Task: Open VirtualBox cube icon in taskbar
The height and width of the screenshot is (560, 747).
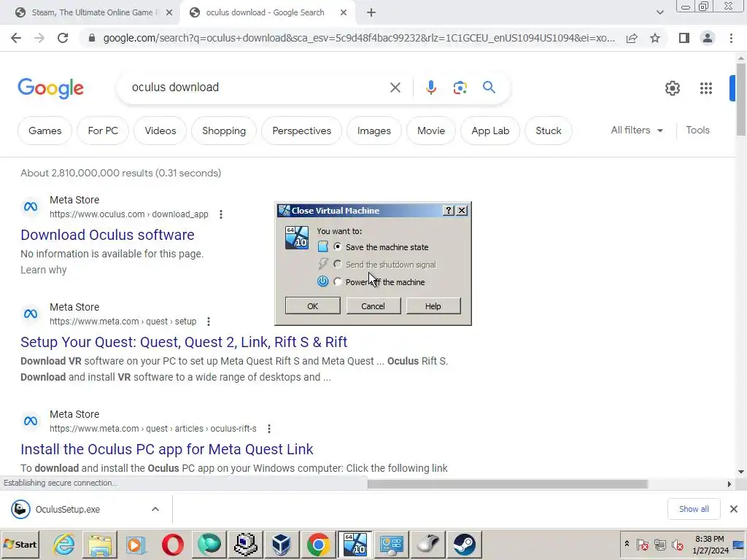Action: 282,544
